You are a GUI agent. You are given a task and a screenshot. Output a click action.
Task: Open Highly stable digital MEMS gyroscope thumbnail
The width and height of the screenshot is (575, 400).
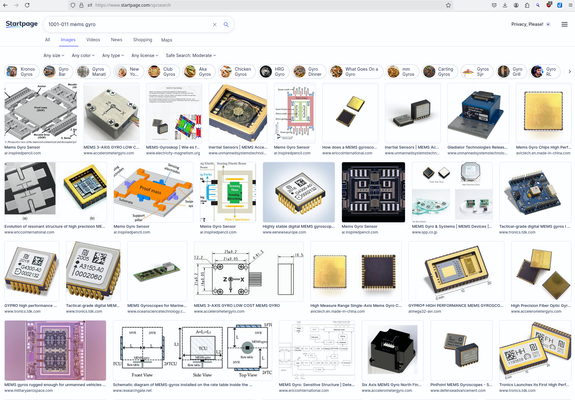[299, 192]
